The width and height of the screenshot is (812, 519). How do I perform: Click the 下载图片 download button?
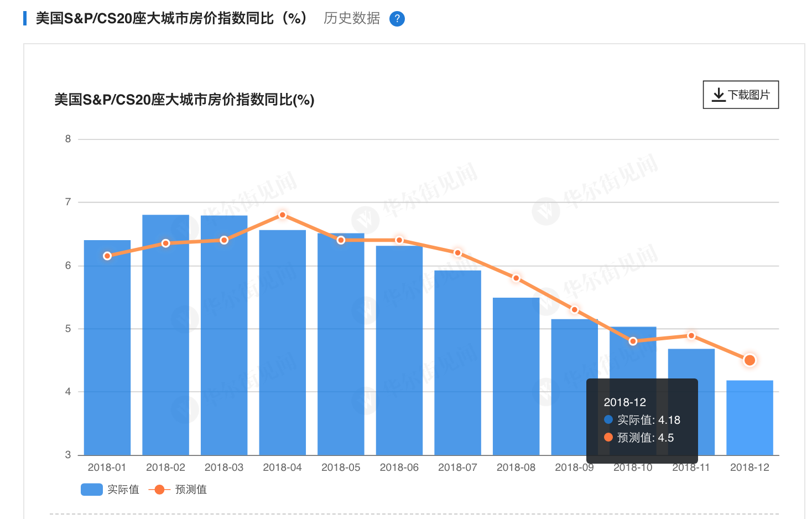tap(741, 95)
